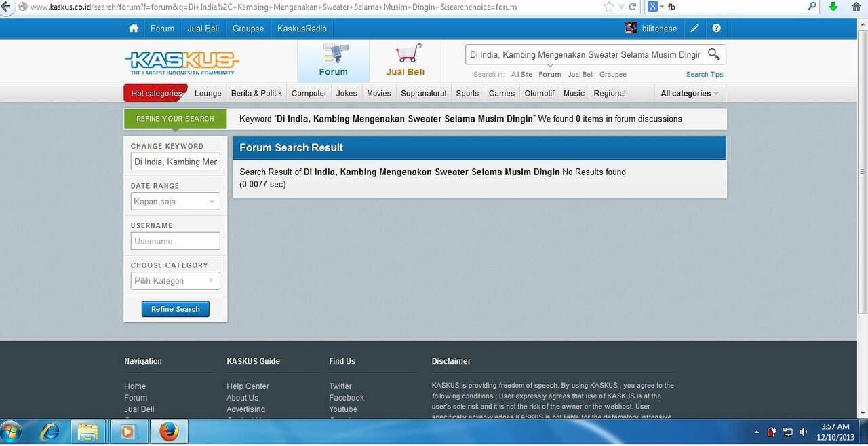This screenshot has width=868, height=446.
Task: Open the Help Center footer link
Action: pyautogui.click(x=248, y=386)
